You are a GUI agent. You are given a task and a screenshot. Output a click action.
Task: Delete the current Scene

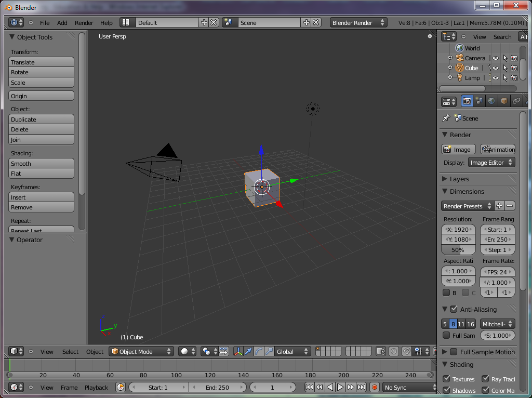pyautogui.click(x=316, y=22)
